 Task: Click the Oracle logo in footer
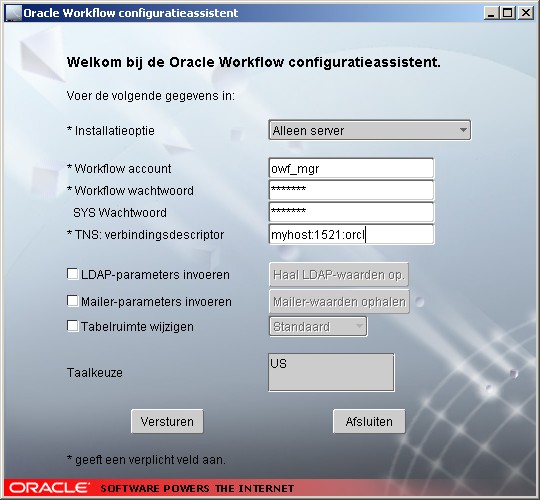click(x=49, y=488)
